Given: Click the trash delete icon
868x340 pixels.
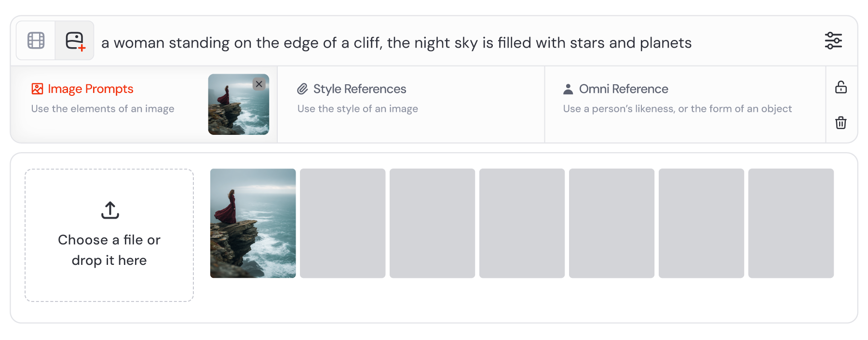Looking at the screenshot, I should 841,123.
